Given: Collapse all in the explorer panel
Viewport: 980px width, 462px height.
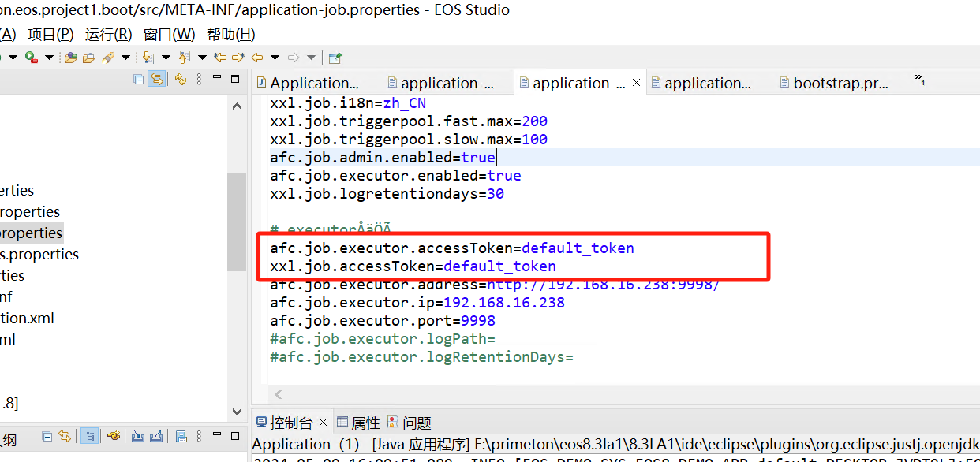Looking at the screenshot, I should (140, 79).
